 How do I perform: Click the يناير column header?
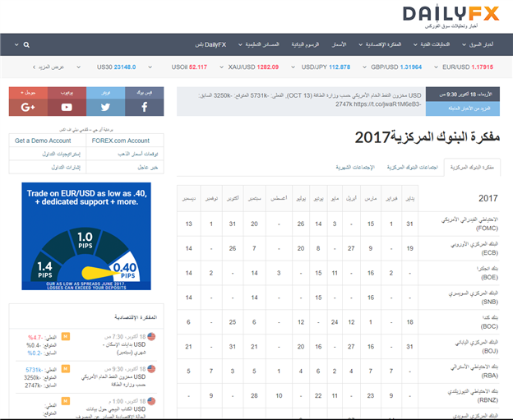tap(410, 199)
